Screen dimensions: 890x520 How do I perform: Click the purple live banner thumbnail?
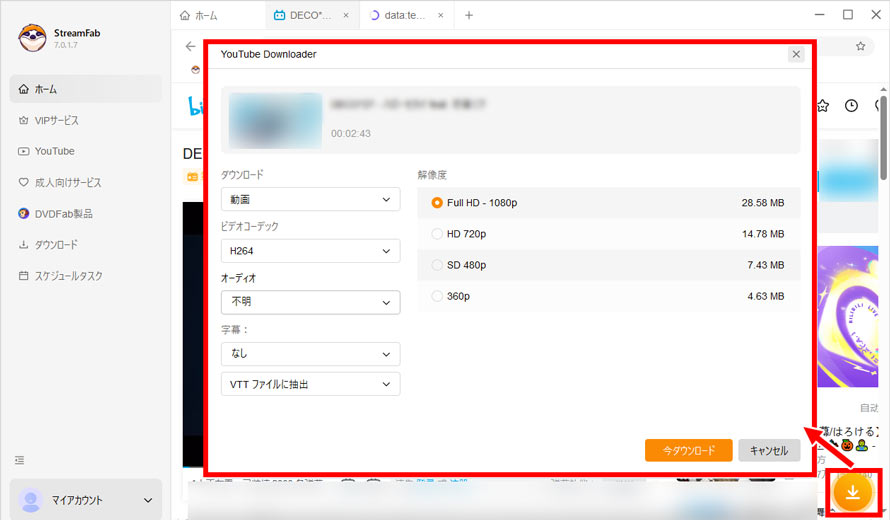pos(848,317)
